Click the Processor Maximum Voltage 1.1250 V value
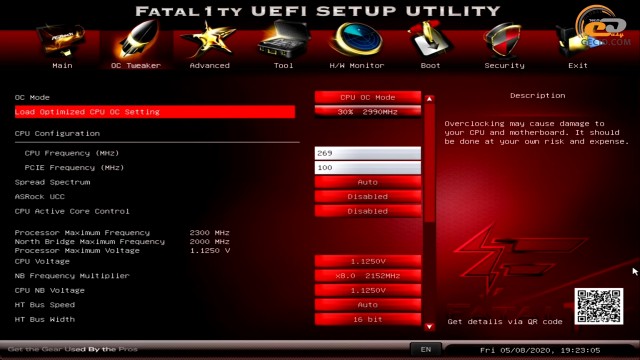Image resolution: width=640 pixels, height=360 pixels. pyautogui.click(x=210, y=251)
